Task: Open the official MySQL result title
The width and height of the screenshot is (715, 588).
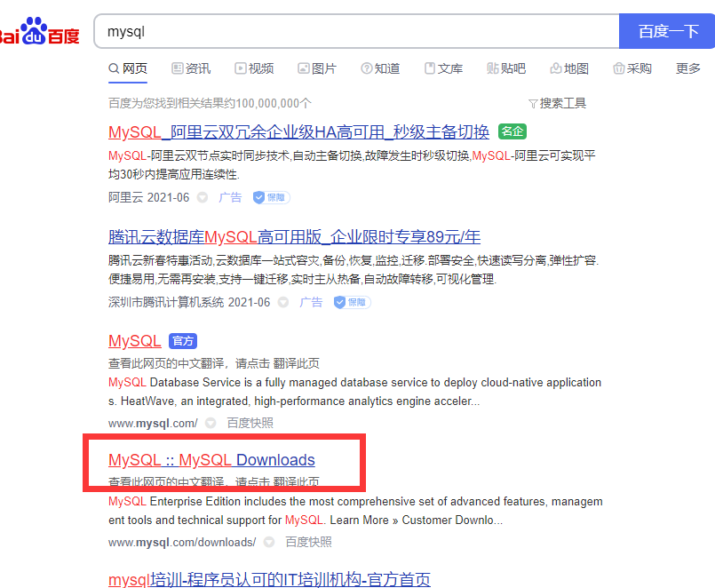Action: pyautogui.click(x=134, y=341)
